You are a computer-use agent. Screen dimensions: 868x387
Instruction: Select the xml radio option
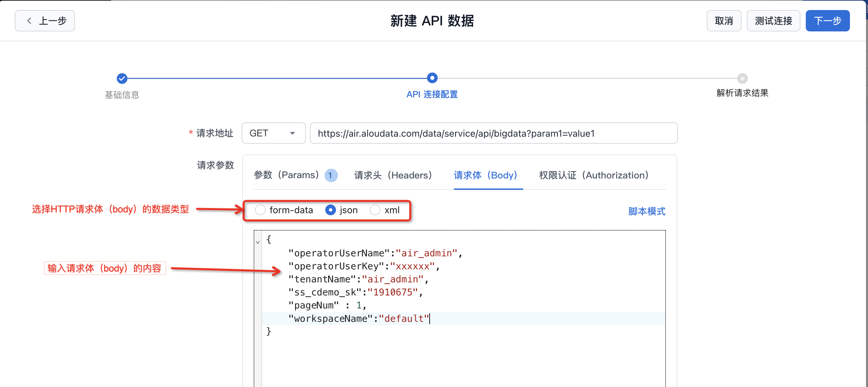(375, 210)
